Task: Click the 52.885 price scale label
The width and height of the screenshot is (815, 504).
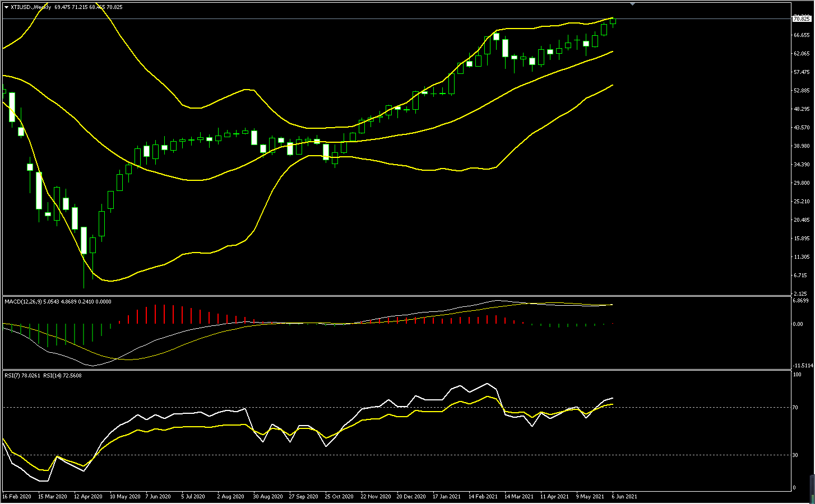Action: pos(802,91)
